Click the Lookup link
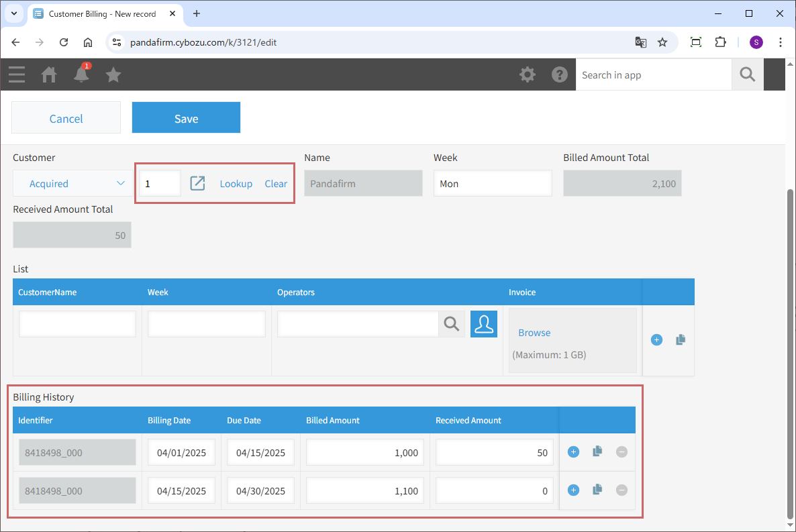The height and width of the screenshot is (532, 796). [236, 184]
